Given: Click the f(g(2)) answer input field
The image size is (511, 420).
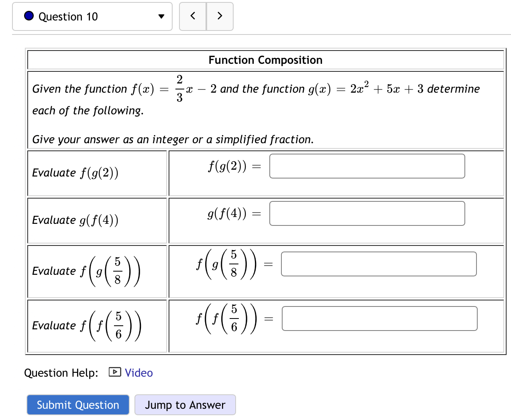Looking at the screenshot, I should tap(367, 166).
